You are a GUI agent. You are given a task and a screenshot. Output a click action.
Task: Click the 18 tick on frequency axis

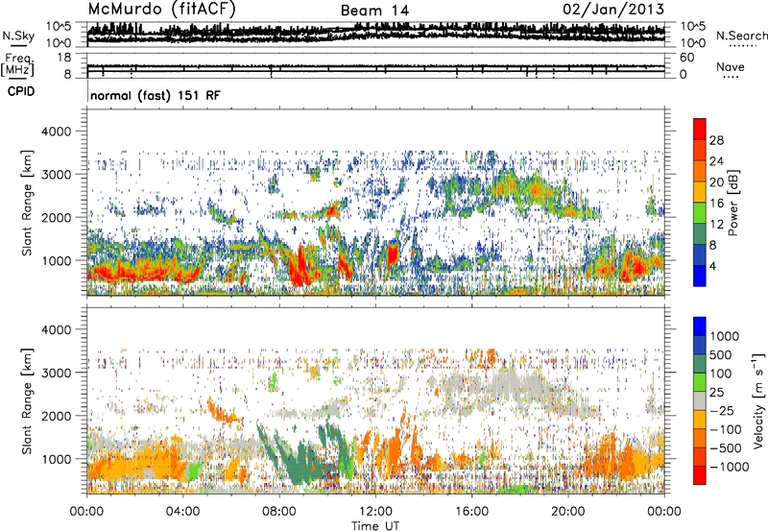[x=64, y=58]
